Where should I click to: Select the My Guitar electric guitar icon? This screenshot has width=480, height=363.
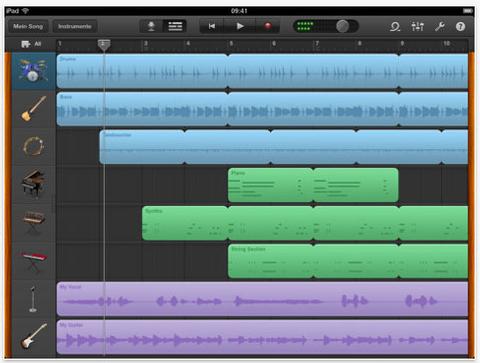(33, 336)
